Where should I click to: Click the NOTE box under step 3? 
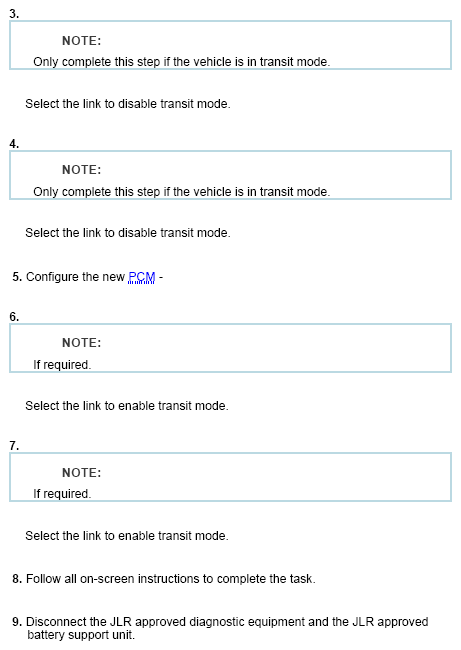[230, 45]
